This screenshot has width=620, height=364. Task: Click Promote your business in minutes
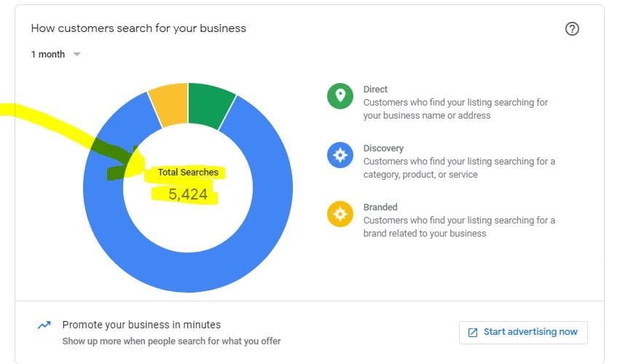(141, 325)
